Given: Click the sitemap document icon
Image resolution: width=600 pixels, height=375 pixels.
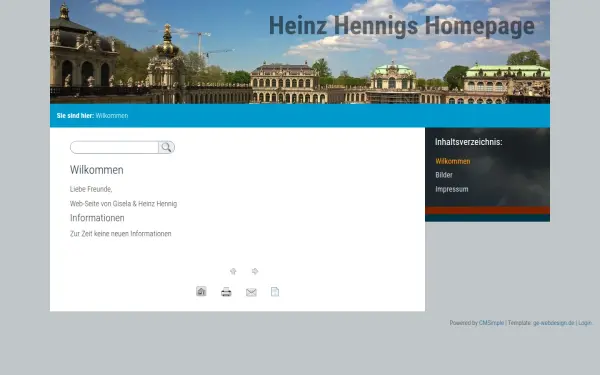Looking at the screenshot, I should click(x=275, y=292).
